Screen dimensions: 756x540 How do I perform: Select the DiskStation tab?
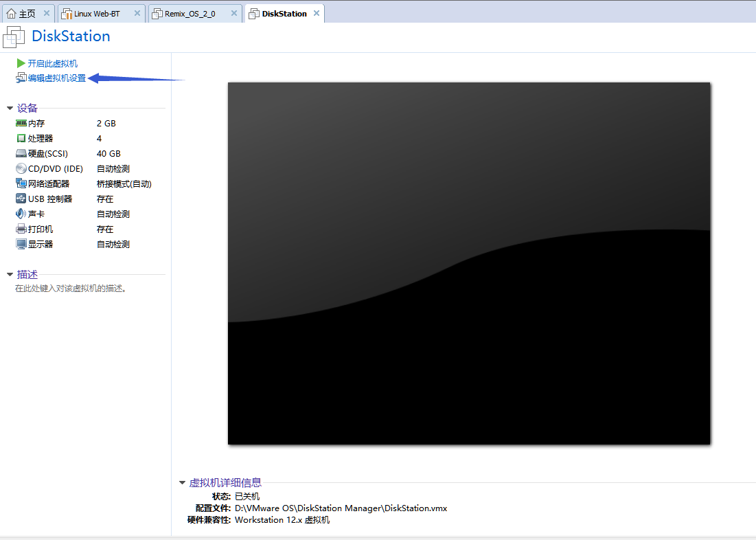[284, 14]
